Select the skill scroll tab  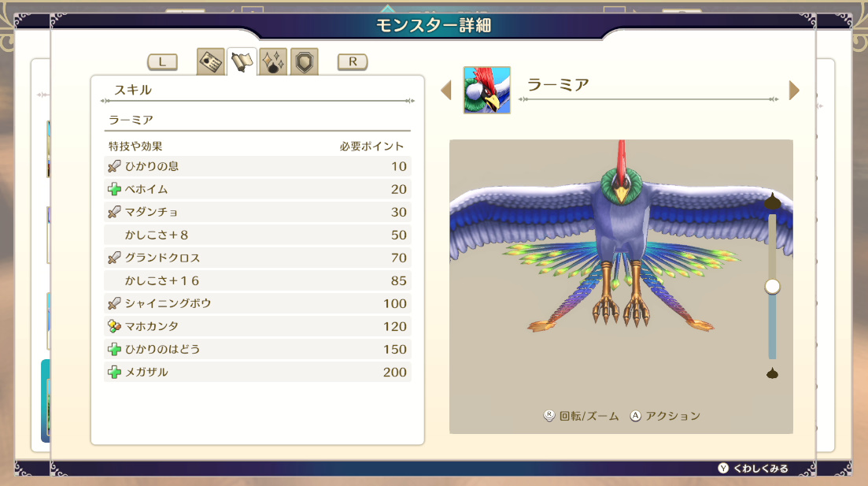pyautogui.click(x=242, y=61)
